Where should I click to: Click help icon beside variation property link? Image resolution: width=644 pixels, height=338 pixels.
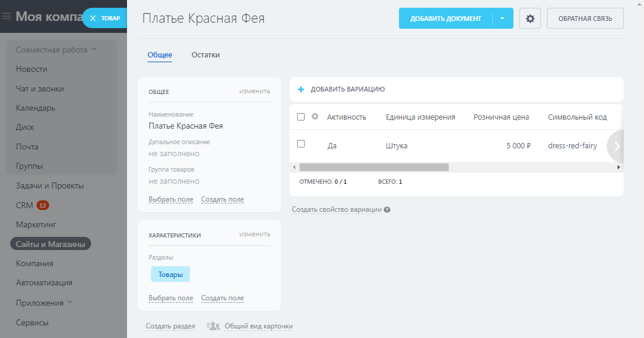[x=387, y=210]
